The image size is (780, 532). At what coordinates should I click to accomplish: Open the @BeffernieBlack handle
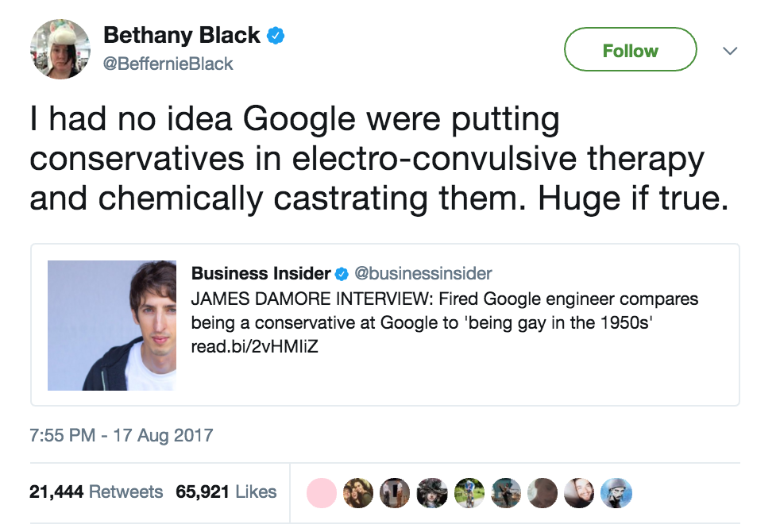click(168, 64)
